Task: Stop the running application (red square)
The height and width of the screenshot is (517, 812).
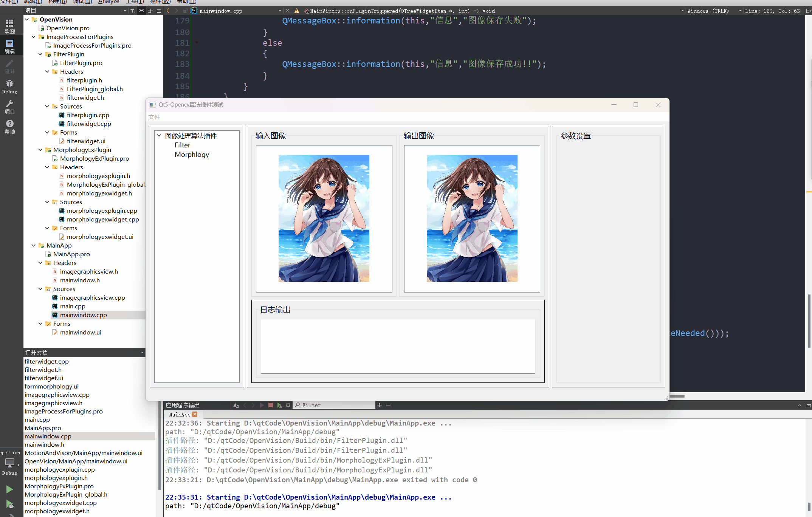Action: coord(271,405)
